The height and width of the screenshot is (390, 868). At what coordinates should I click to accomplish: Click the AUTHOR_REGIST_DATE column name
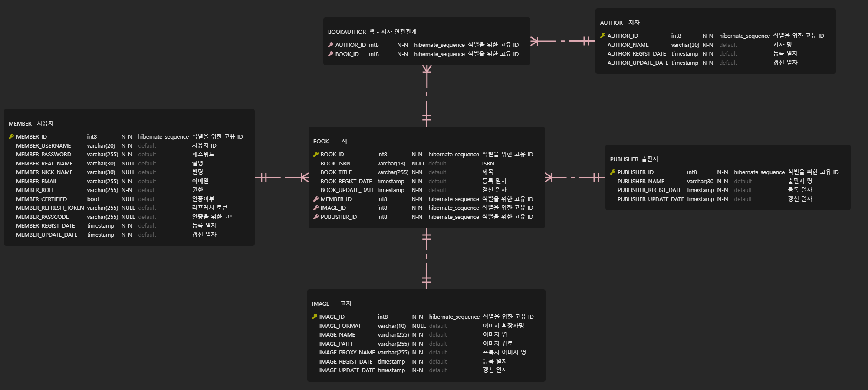pyautogui.click(x=637, y=53)
